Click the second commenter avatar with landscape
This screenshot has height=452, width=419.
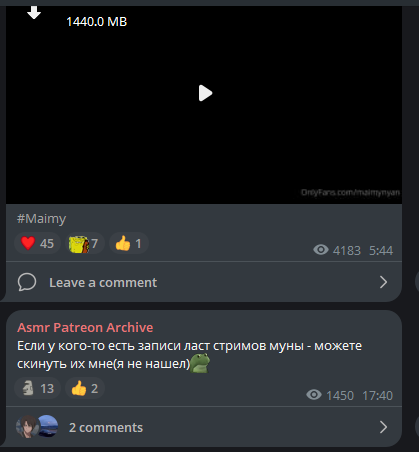tap(48, 426)
